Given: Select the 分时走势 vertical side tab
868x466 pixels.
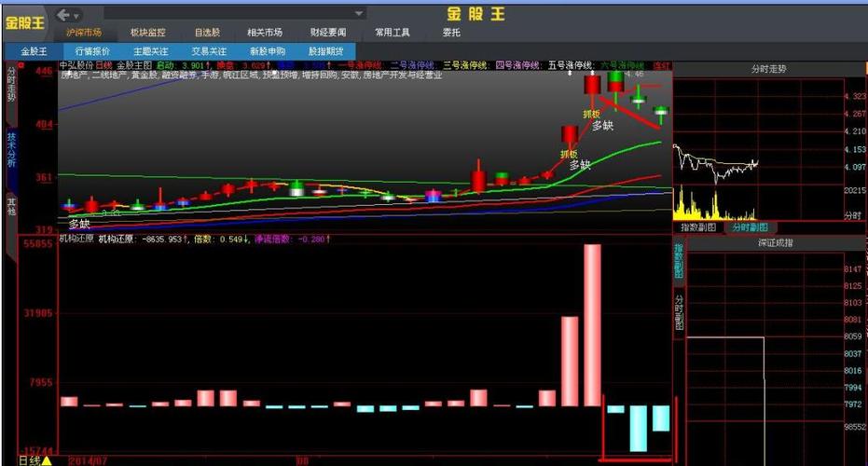Looking at the screenshot, I should 11,84.
